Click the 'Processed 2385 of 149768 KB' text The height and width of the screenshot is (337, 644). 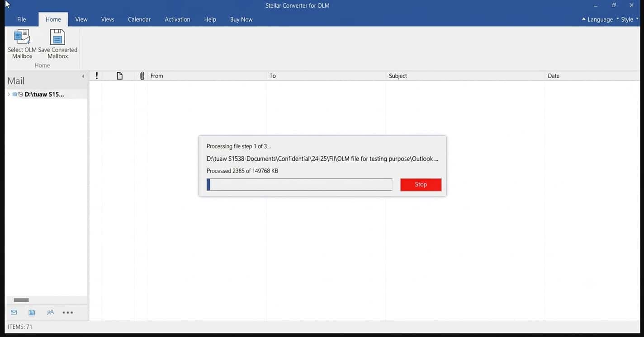[x=242, y=171]
